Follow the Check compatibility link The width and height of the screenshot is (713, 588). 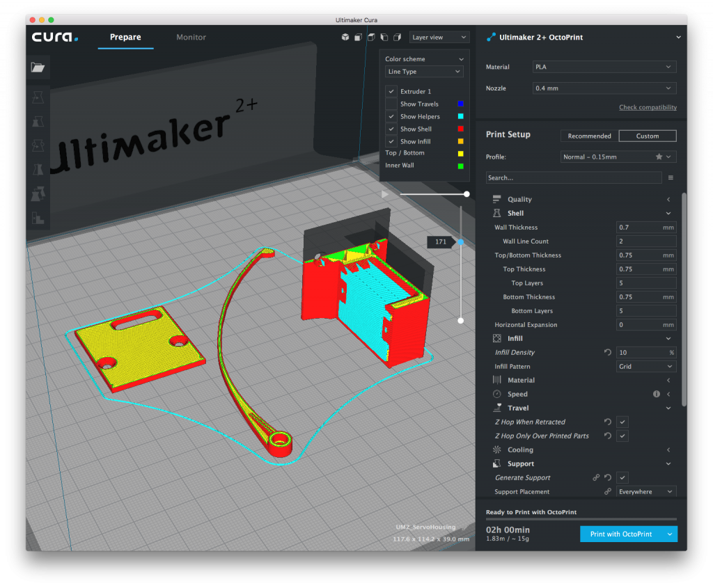(x=648, y=107)
